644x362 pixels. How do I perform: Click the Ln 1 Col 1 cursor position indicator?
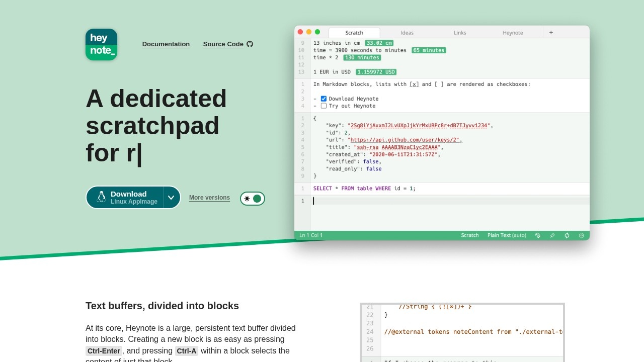311,235
